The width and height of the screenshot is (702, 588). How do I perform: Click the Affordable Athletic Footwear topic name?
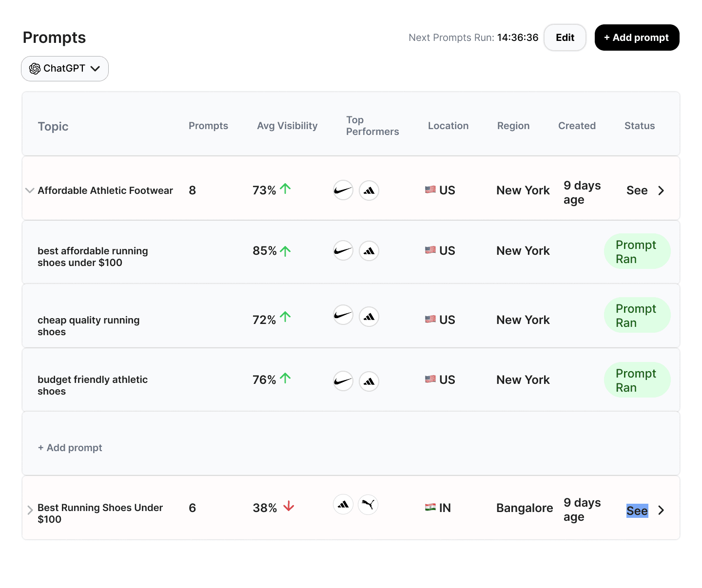[x=105, y=190]
